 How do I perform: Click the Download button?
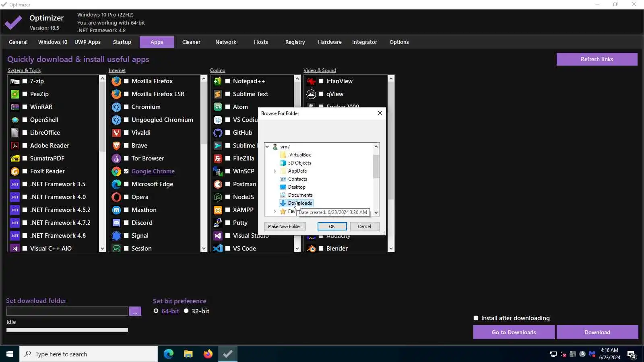coord(597,332)
